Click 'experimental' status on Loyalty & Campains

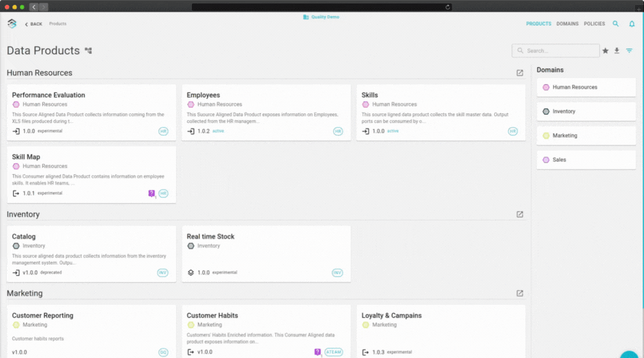point(399,352)
